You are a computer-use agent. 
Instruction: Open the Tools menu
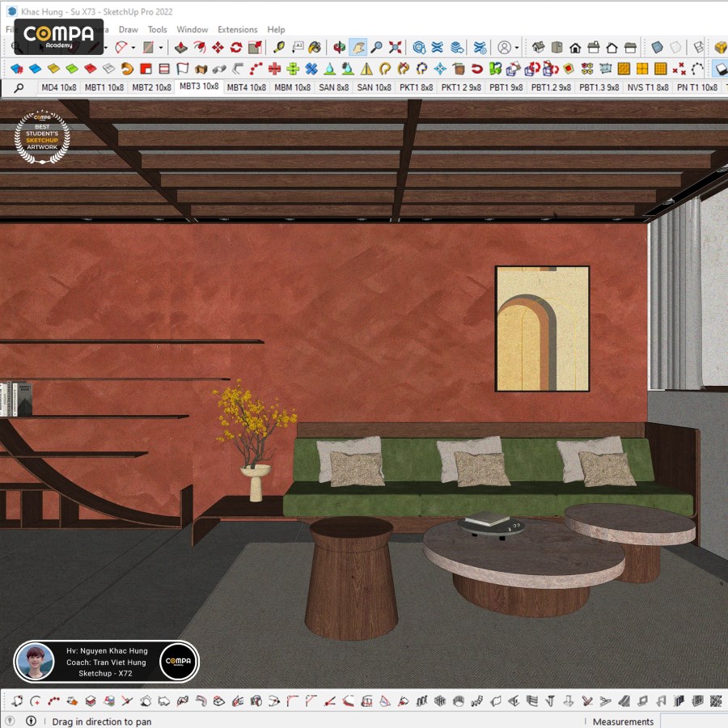coord(158,29)
